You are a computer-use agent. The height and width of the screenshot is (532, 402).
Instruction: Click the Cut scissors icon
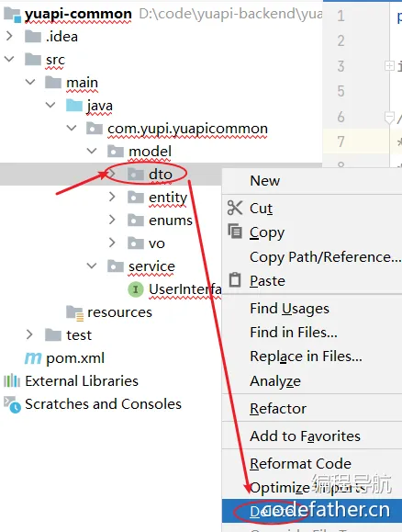coord(235,208)
